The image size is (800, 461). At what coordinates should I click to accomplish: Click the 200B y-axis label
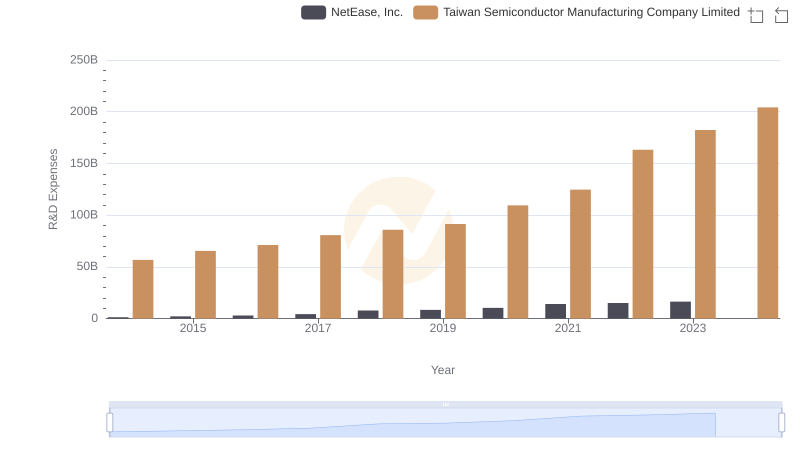(84, 111)
